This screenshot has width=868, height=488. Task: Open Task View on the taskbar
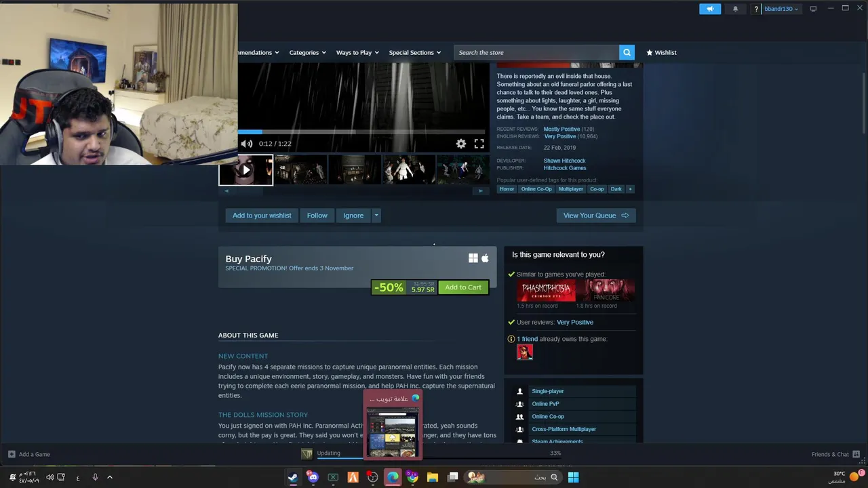pos(453,477)
